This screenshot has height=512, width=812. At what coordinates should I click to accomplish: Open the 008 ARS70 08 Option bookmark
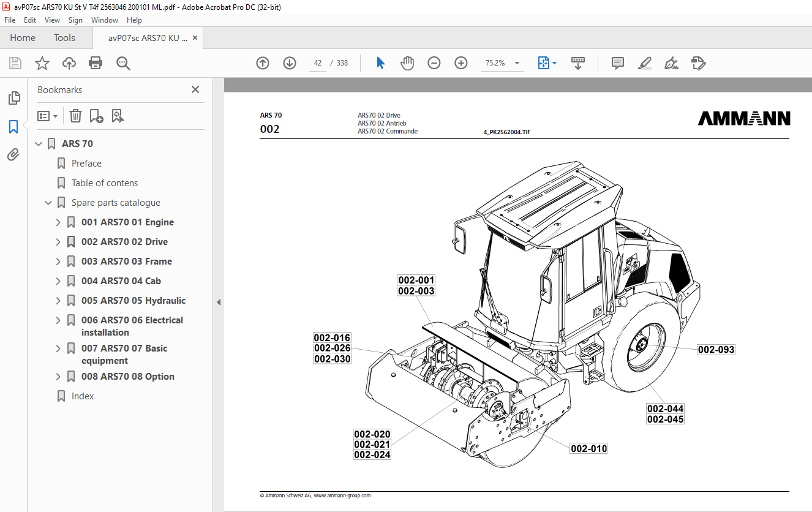point(128,377)
